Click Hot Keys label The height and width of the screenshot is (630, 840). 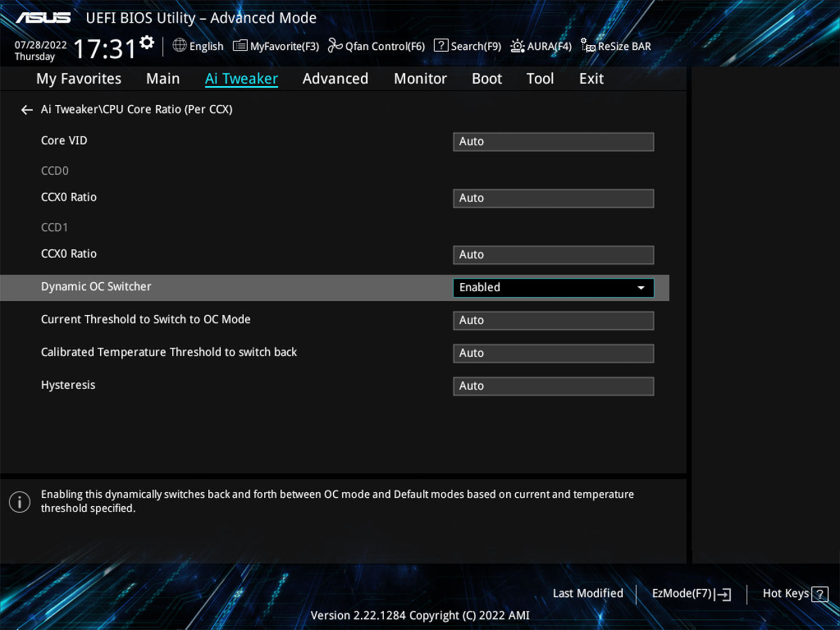click(786, 594)
